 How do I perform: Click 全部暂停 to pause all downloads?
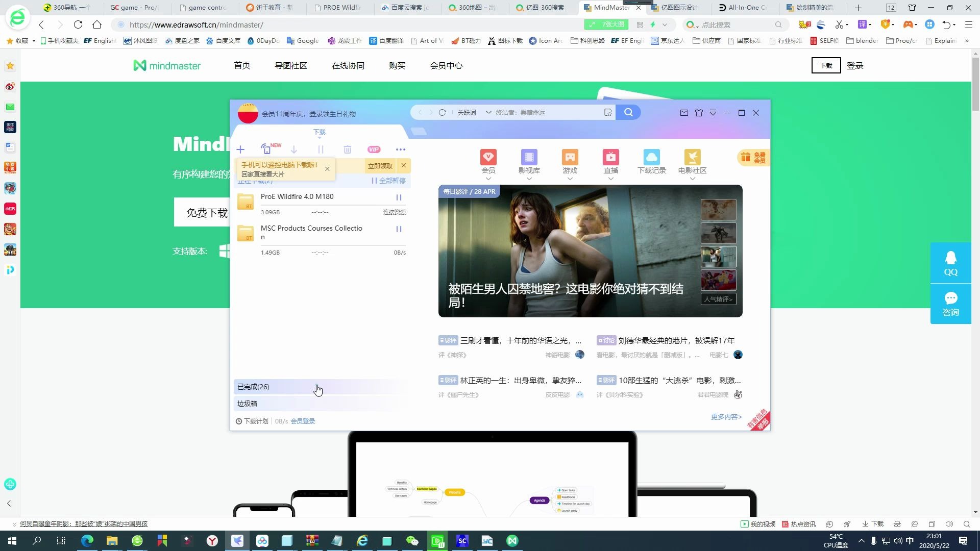[x=389, y=181]
